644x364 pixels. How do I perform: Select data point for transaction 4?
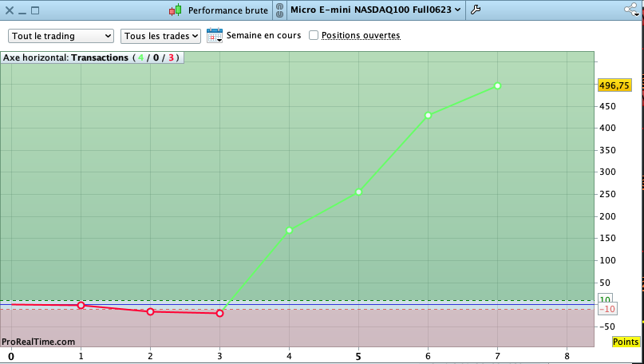[x=289, y=231]
